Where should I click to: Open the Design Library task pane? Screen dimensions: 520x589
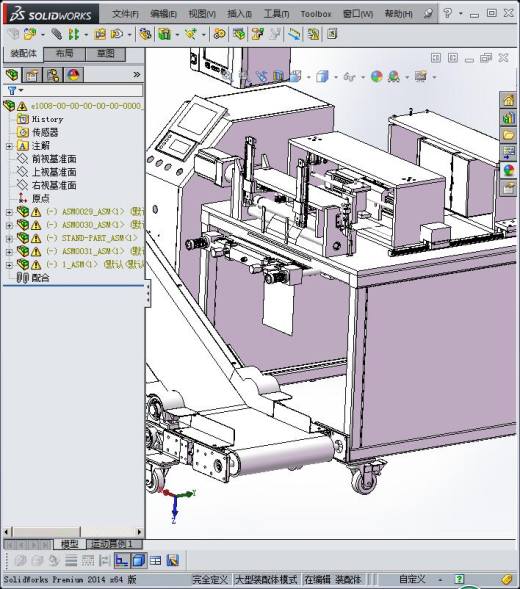coord(508,118)
